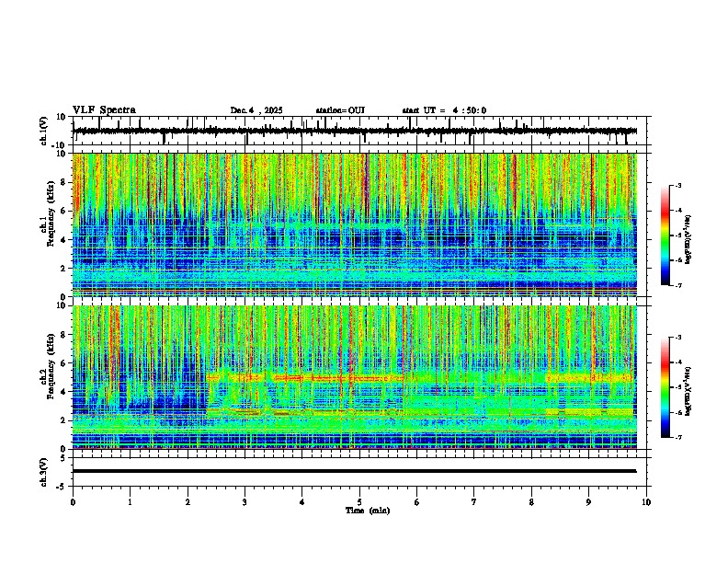The width and height of the screenshot is (728, 563).
Task: Click "-5" on ch.2 color bar scale
Action: coord(677,387)
